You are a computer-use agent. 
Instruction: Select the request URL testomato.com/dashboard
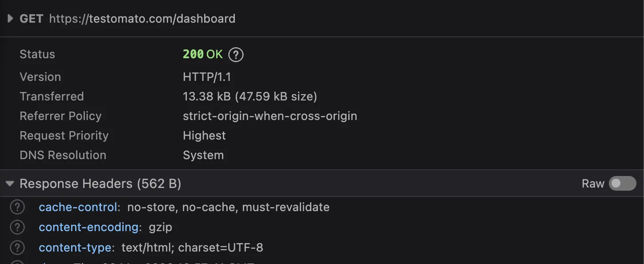[142, 19]
